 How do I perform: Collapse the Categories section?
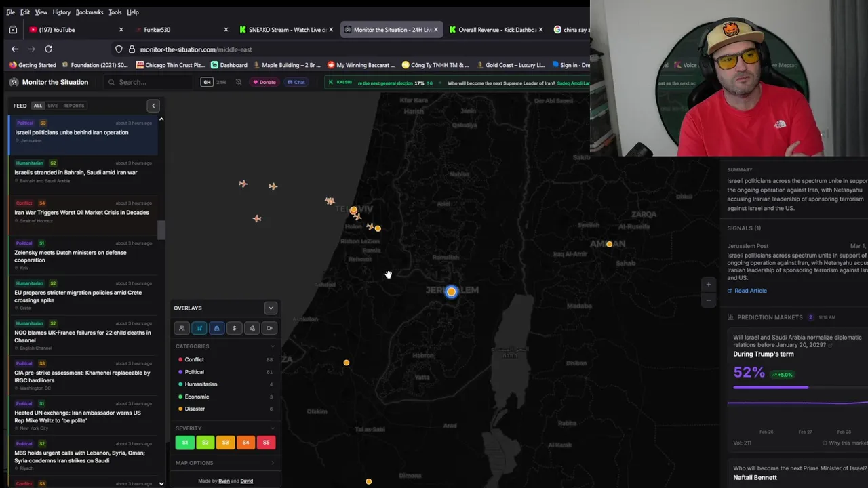(225, 346)
